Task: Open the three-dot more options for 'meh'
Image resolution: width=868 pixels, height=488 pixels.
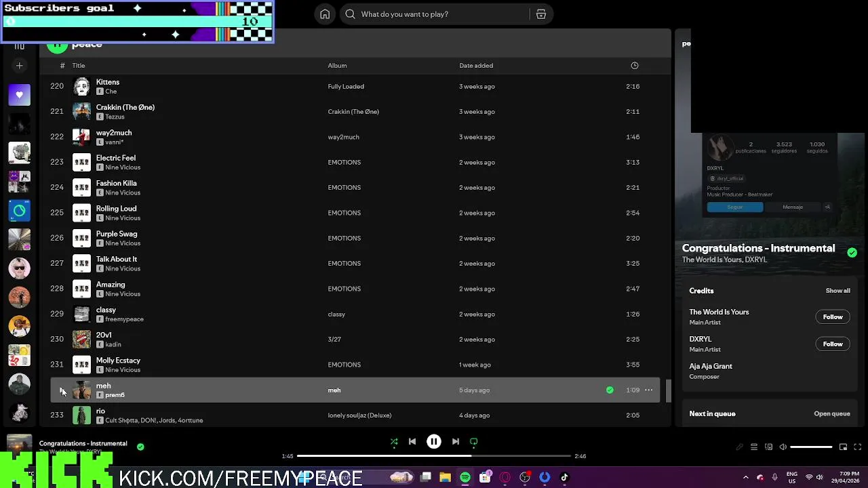Action: (649, 390)
